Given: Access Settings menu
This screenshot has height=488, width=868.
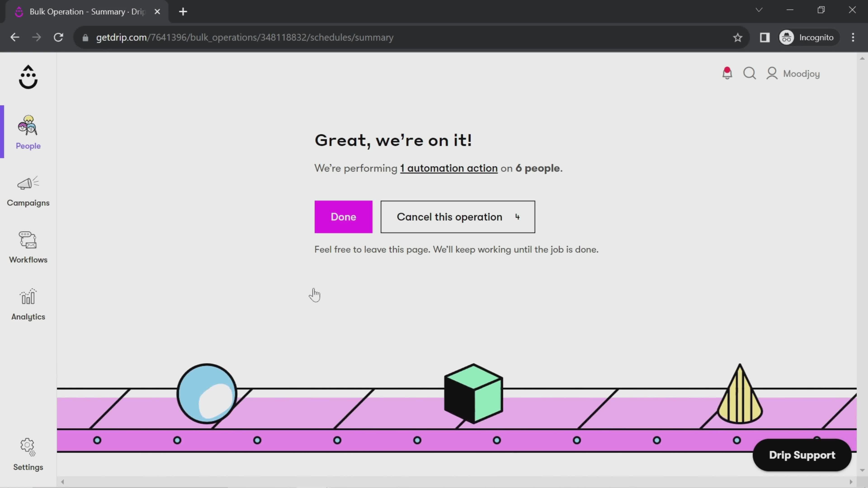Looking at the screenshot, I should tap(28, 455).
